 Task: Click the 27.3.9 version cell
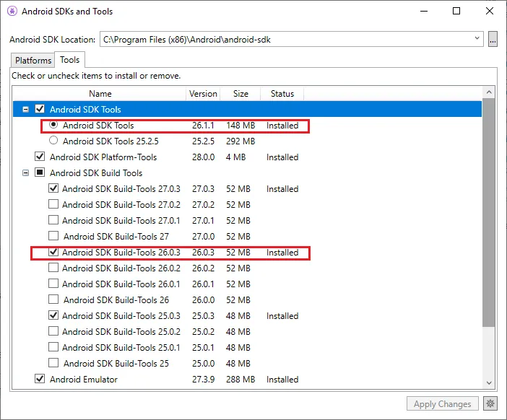coord(203,380)
